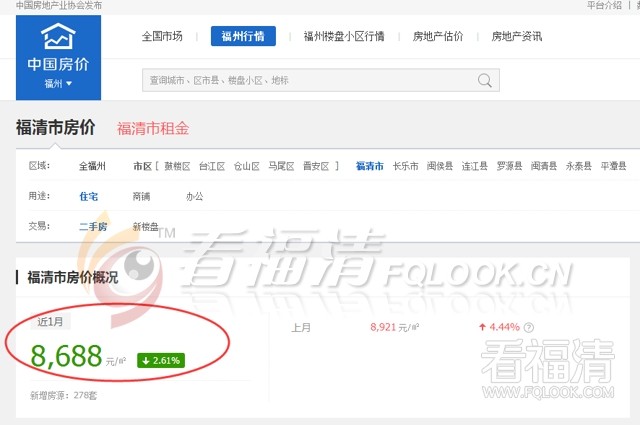This screenshot has height=425, width=640.
Task: Open 平台介绍 link at top right
Action: [604, 5]
